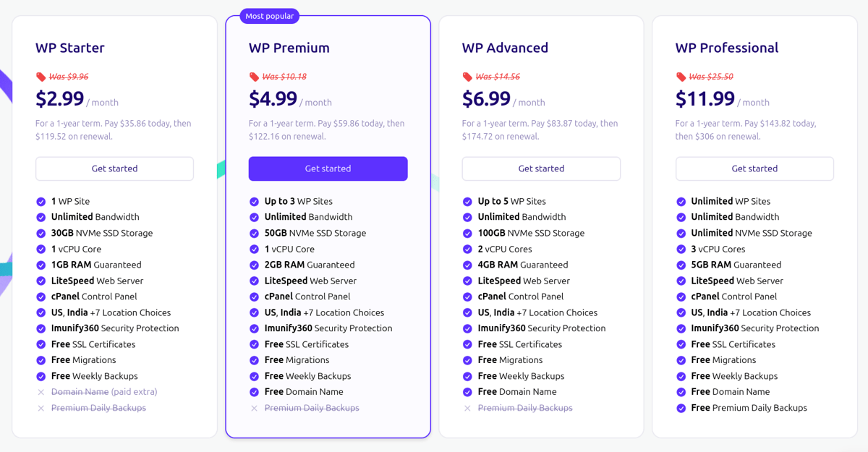The image size is (868, 452).
Task: Click the checkmark beside Up to 3 WP Sites
Action: click(x=255, y=202)
